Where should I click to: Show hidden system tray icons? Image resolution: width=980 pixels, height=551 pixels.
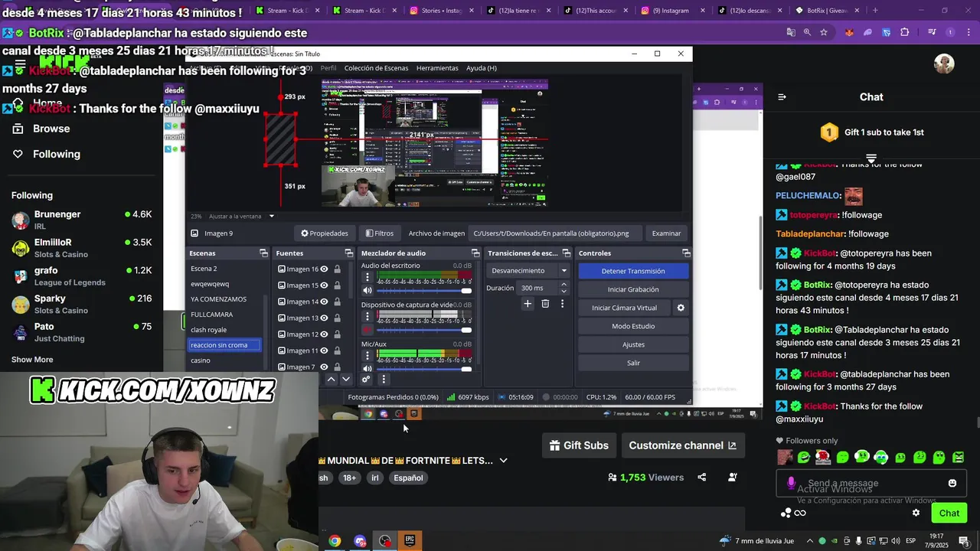pos(809,540)
